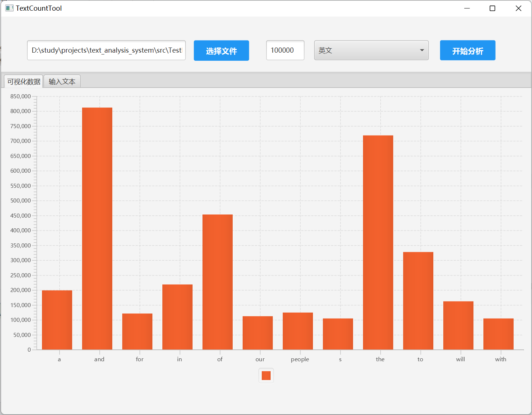This screenshot has width=532, height=415.
Task: Click the bar for word 'the'
Action: (378, 242)
